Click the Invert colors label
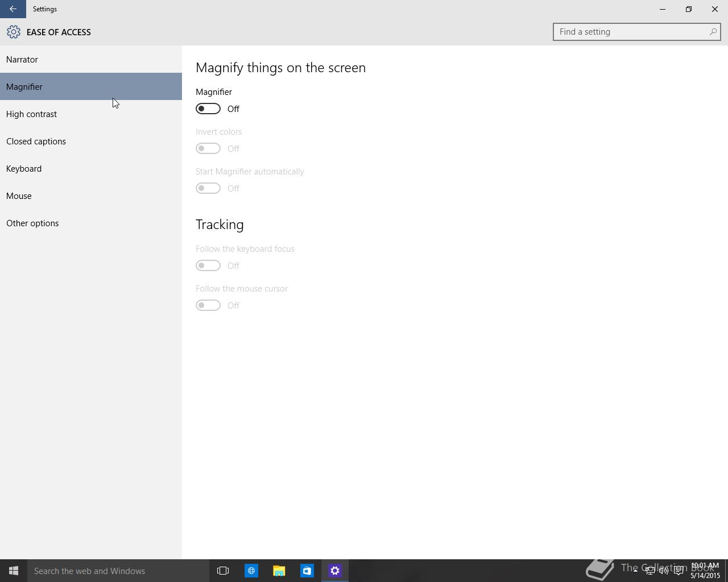The image size is (728, 582). (x=218, y=132)
